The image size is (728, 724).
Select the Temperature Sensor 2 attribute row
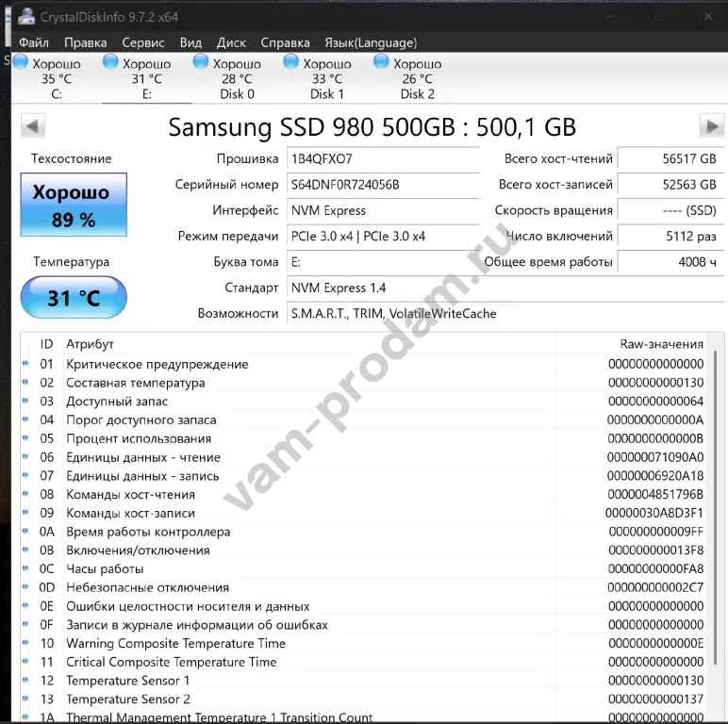coord(364,699)
